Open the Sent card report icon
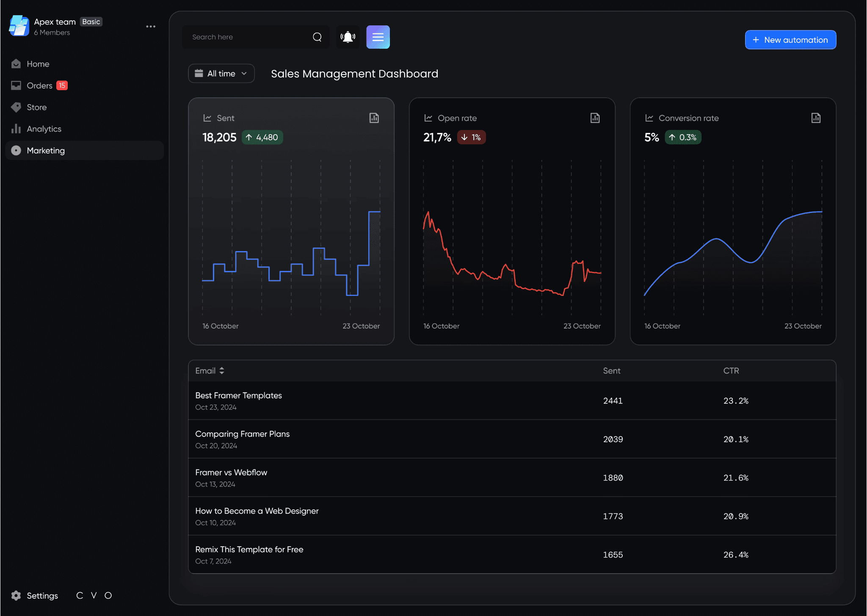 374,118
